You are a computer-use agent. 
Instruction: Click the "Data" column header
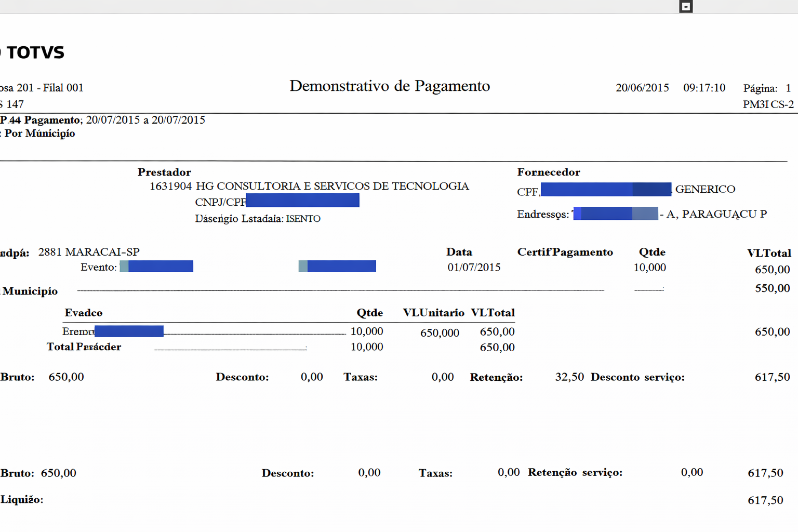459,252
